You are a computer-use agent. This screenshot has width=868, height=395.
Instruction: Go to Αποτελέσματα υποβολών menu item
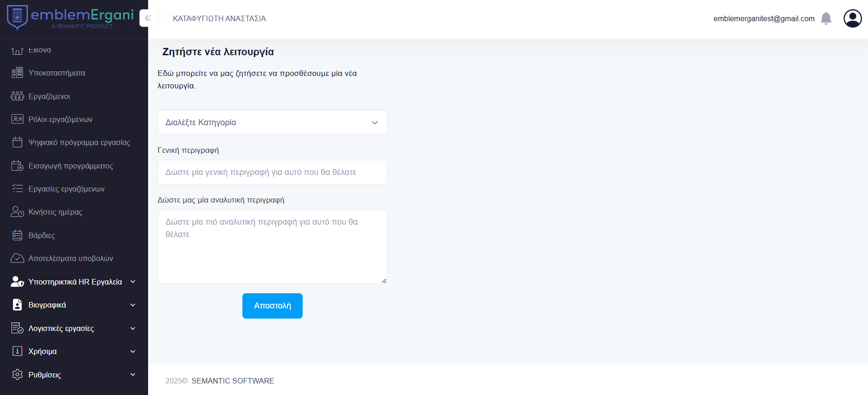71,259
